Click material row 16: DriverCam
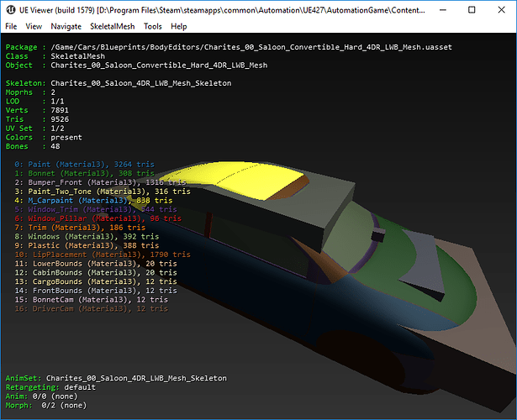This screenshot has width=517, height=420. point(92,308)
